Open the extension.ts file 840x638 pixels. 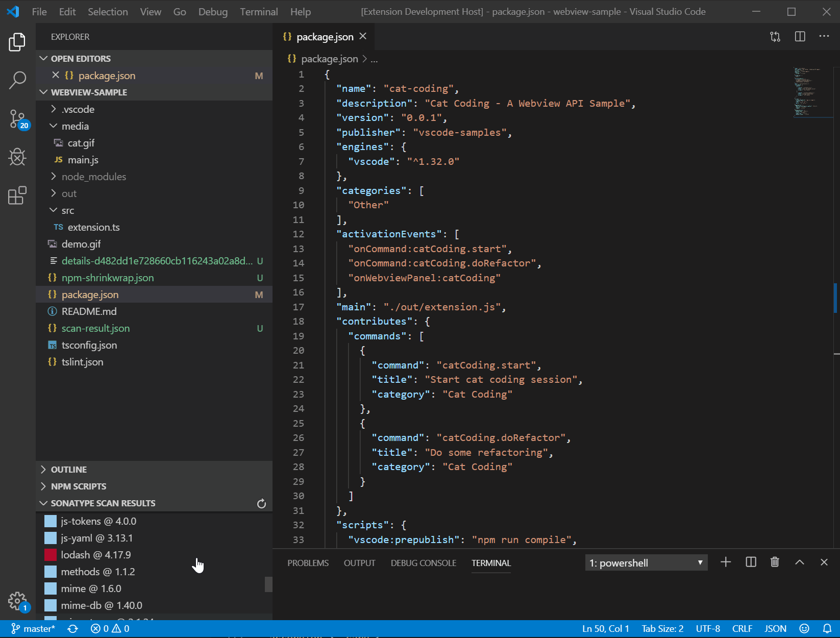(x=93, y=227)
